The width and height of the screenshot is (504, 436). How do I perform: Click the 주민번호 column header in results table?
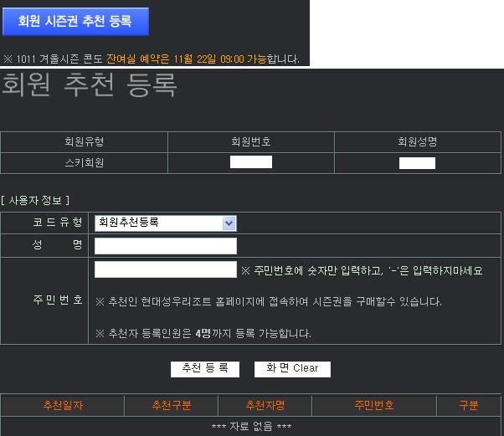(374, 406)
